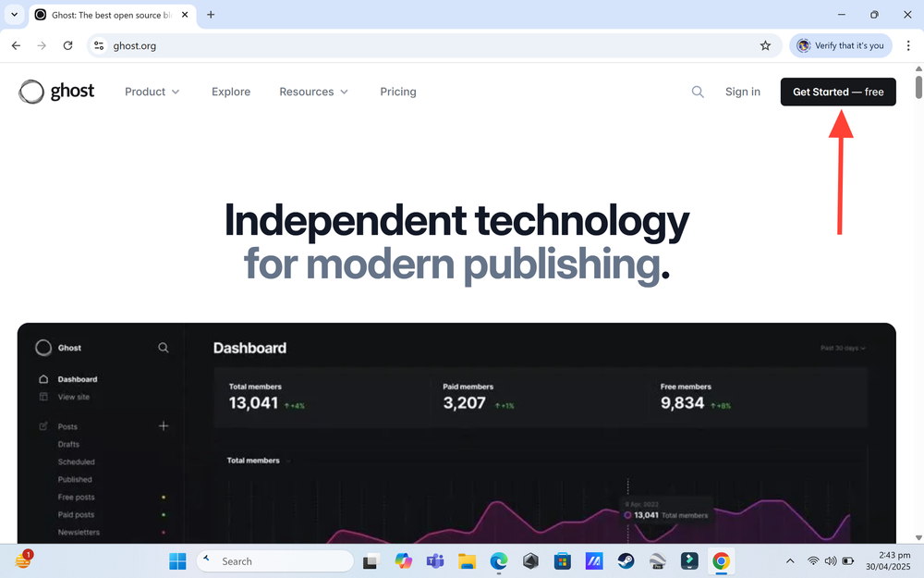Click 'View site' in the dashboard preview
Viewport: 924px width, 578px height.
click(74, 397)
